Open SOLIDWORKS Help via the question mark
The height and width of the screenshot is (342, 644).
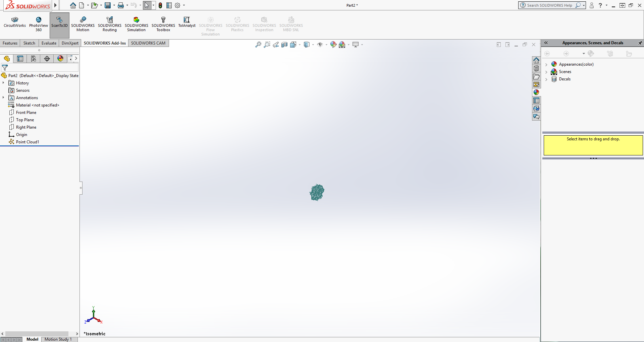click(601, 5)
